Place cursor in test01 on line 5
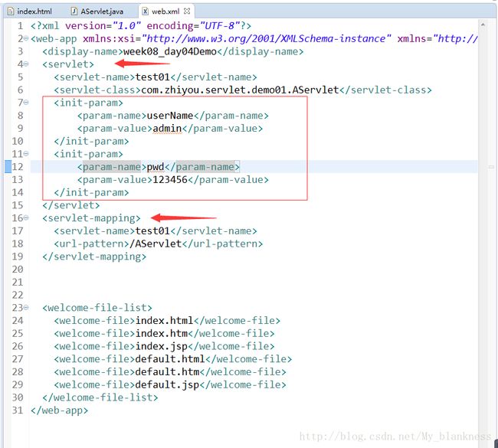498x448 pixels. pos(152,77)
